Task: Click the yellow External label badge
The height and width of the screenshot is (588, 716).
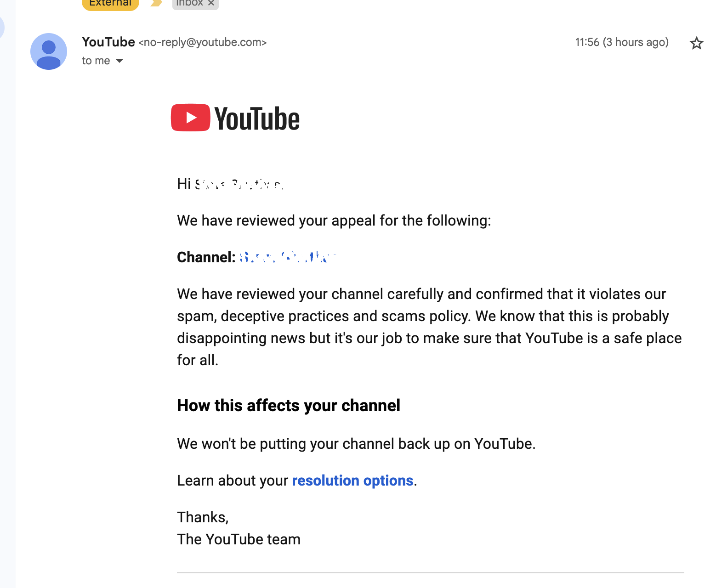Action: [x=110, y=3]
